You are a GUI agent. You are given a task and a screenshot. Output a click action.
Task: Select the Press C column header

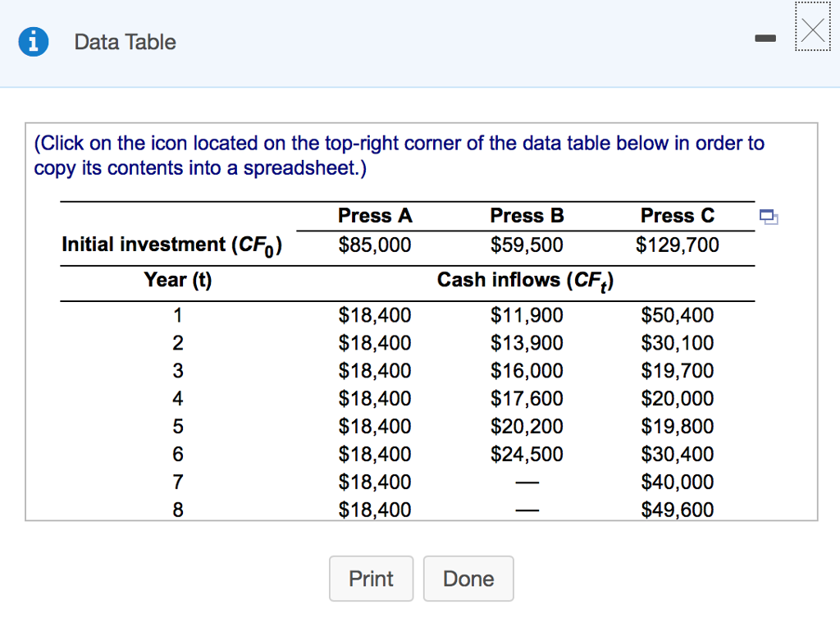point(678,216)
